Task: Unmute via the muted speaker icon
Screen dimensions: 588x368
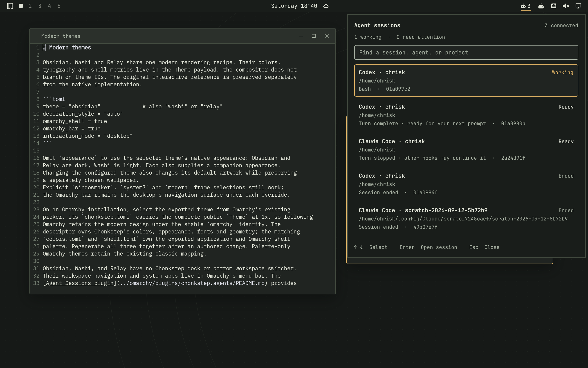Action: (566, 6)
